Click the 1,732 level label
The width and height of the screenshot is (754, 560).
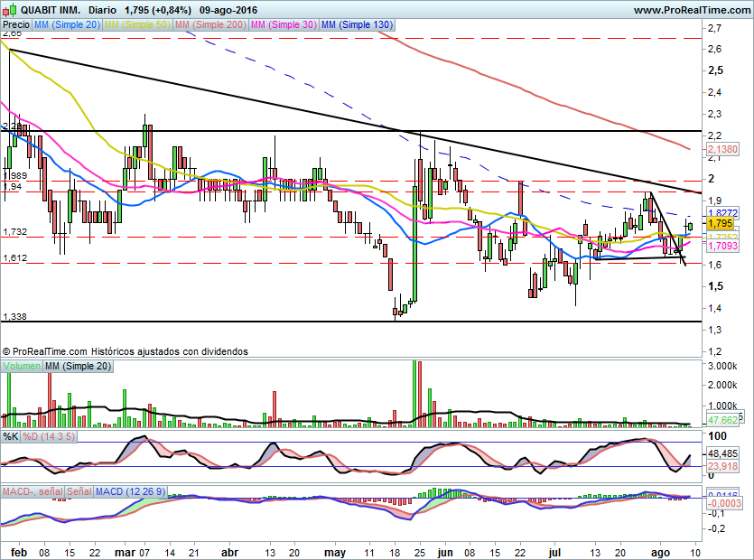click(x=15, y=232)
